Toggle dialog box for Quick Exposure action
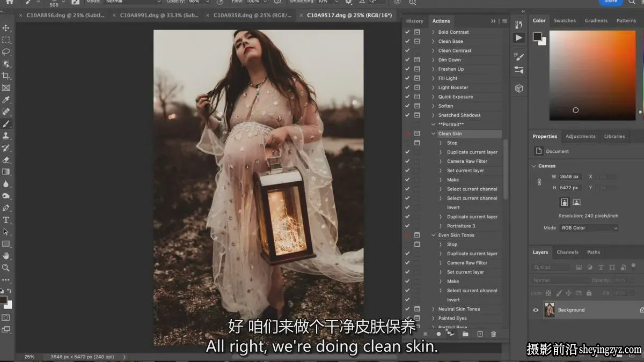Image resolution: width=644 pixels, height=362 pixels. (x=417, y=97)
